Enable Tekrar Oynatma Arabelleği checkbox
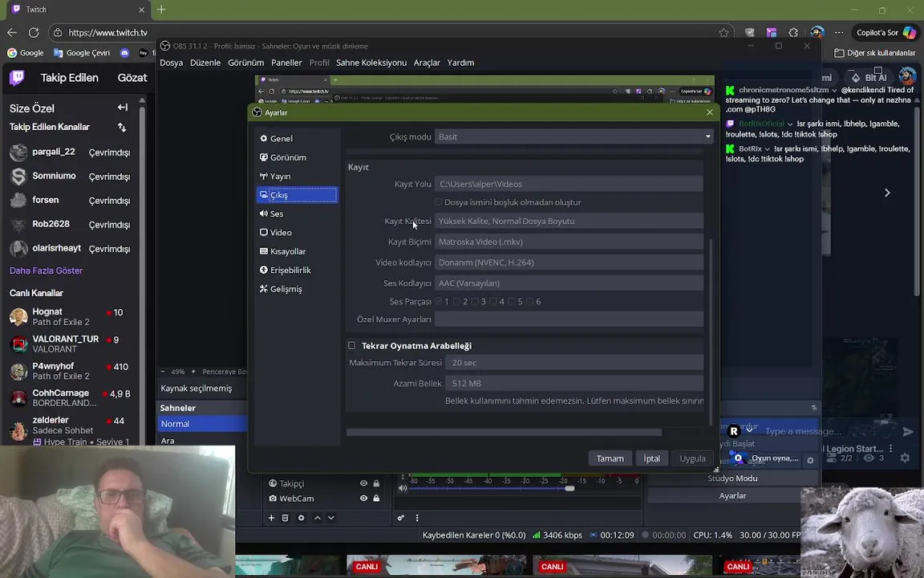This screenshot has width=924, height=578. (x=352, y=346)
